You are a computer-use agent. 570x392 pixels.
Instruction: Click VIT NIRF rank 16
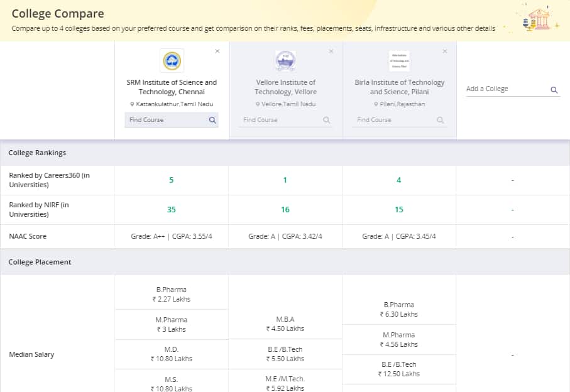coord(285,210)
